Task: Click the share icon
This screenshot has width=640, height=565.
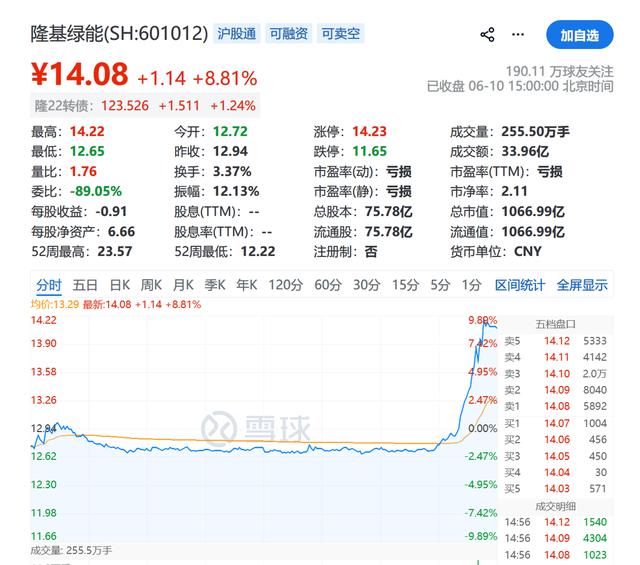Action: coord(487,35)
